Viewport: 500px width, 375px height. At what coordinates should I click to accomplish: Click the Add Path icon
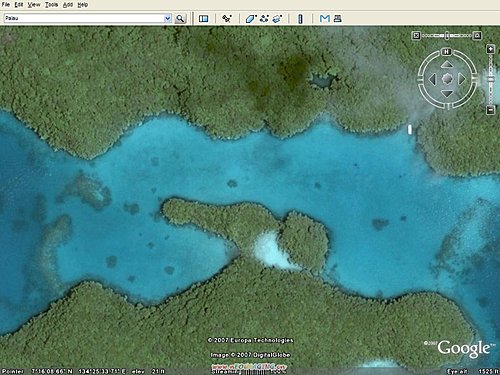264,19
